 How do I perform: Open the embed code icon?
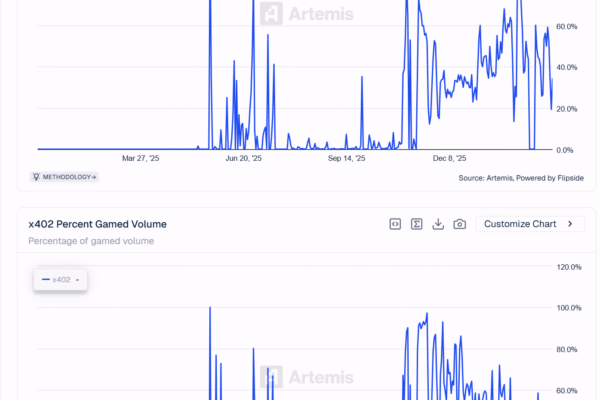click(x=396, y=224)
